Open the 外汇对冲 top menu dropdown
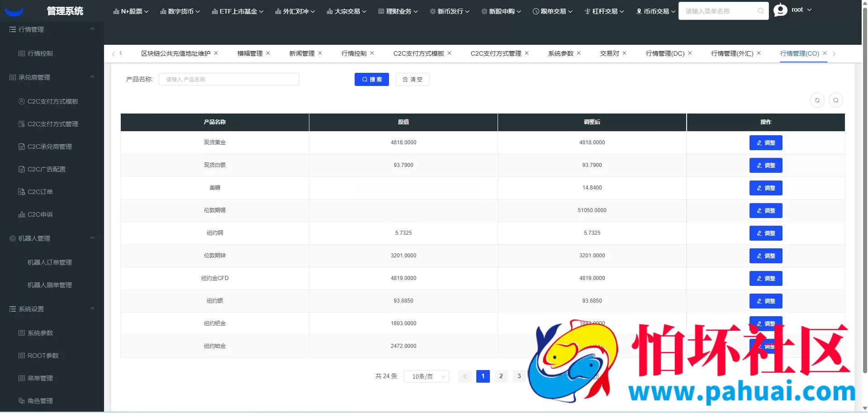 [295, 11]
